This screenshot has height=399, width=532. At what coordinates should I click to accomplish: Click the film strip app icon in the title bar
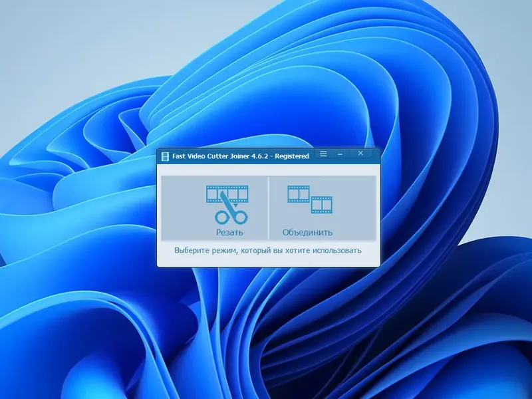165,156
